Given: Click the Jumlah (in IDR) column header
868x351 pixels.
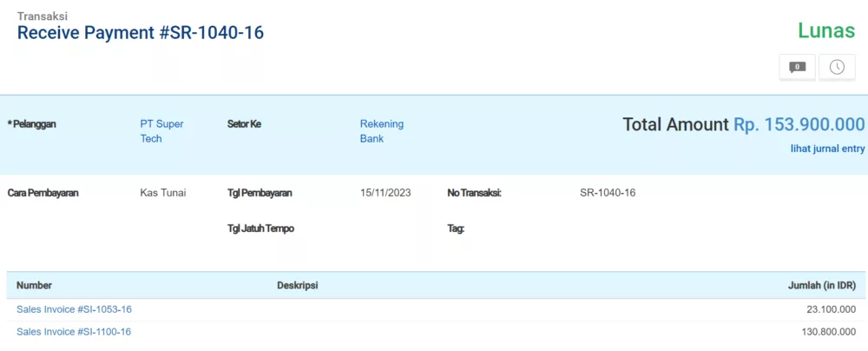Looking at the screenshot, I should pyautogui.click(x=821, y=286).
